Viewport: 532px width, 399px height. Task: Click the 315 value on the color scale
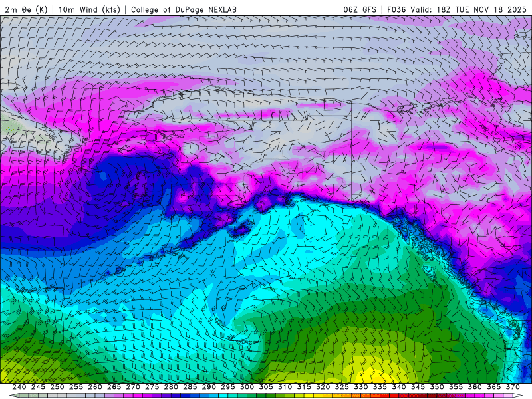coord(304,387)
